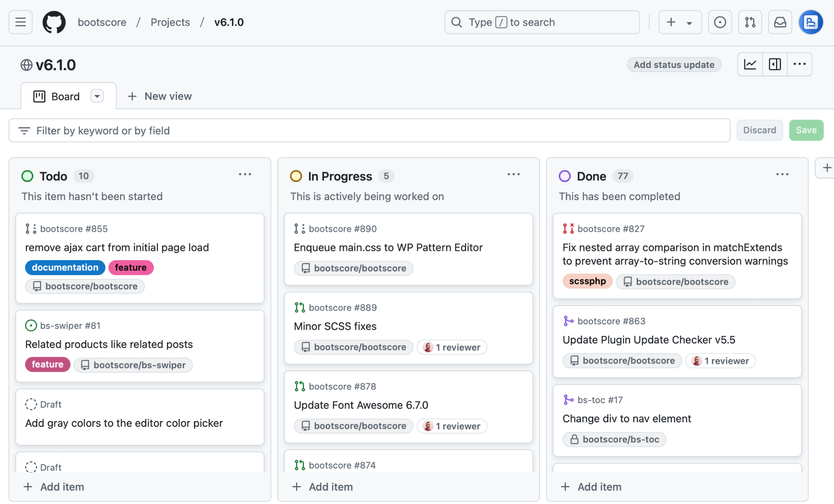Click the bootscore/bs-swiper repository chip

click(x=133, y=365)
